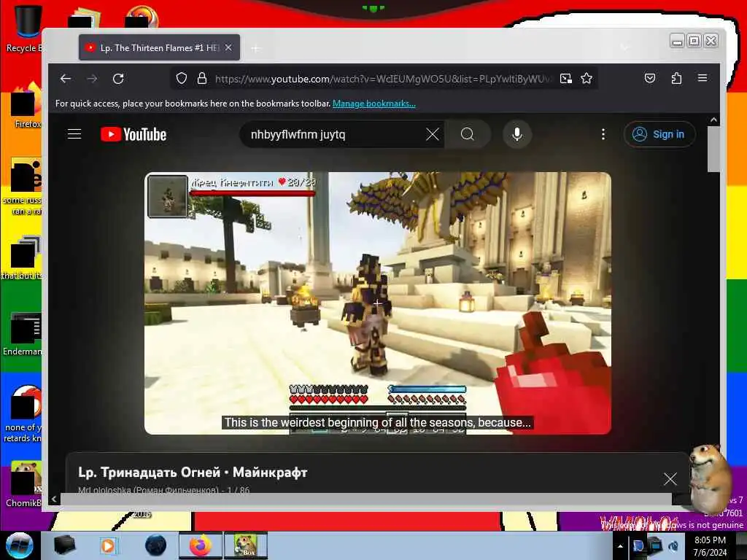Open the YouTube guide hamburger menu
The width and height of the screenshot is (747, 560).
point(74,134)
